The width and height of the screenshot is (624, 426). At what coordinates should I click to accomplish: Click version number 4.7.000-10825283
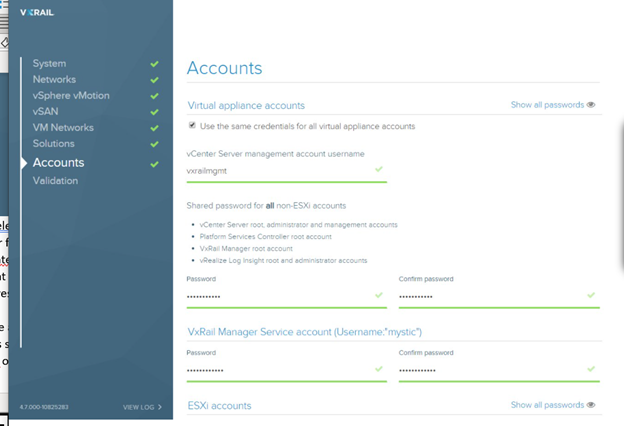(x=44, y=407)
